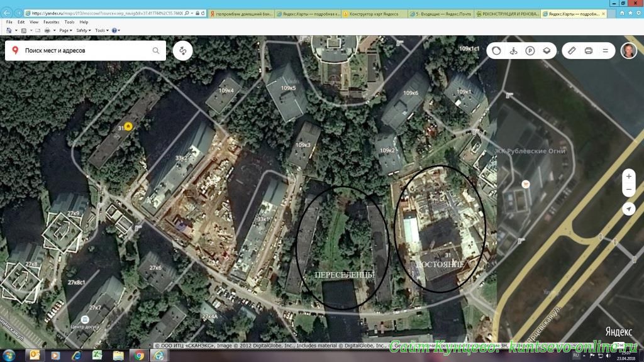This screenshot has height=362, width=644.
Task: Click the command bar home page icon
Action: click(x=9, y=30)
